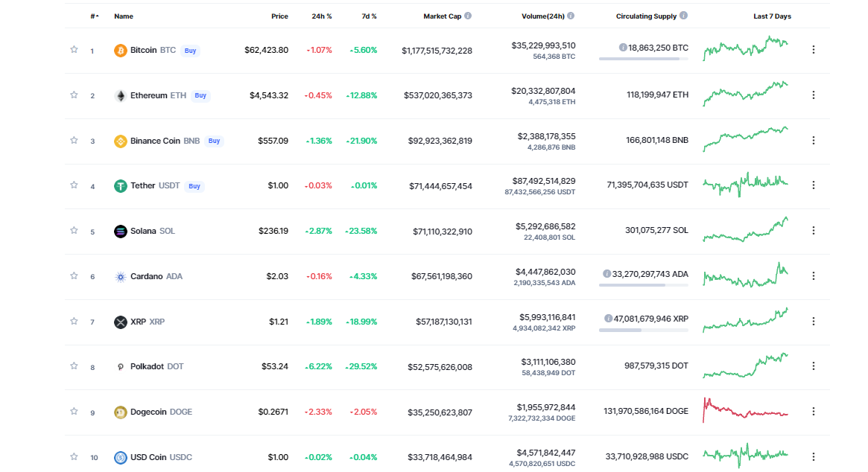Image resolution: width=868 pixels, height=472 pixels.
Task: Open Solana 7-day sparkline chart
Action: 745,229
